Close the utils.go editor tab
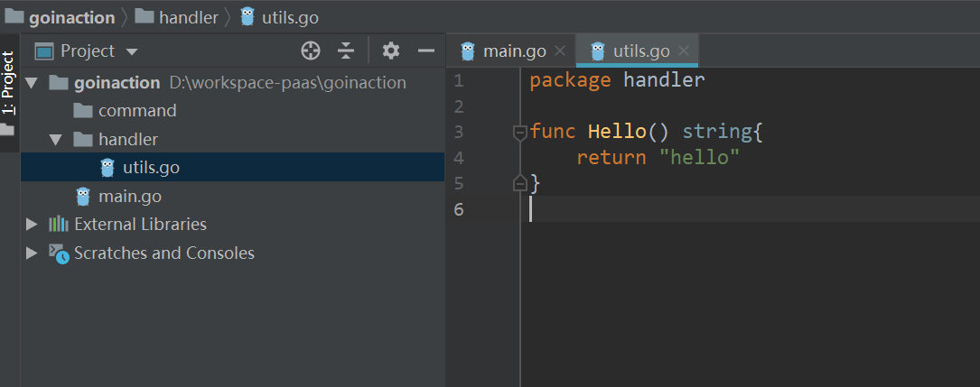 [x=684, y=51]
